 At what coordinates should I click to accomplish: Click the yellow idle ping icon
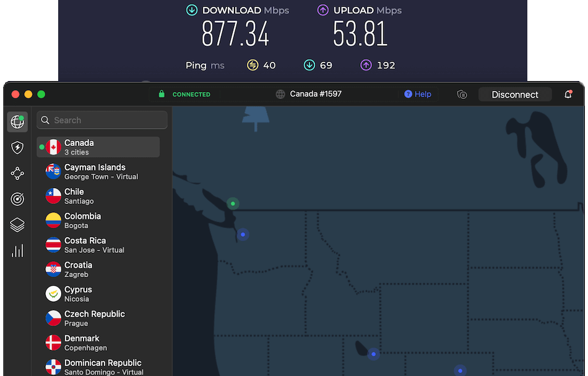pos(253,65)
